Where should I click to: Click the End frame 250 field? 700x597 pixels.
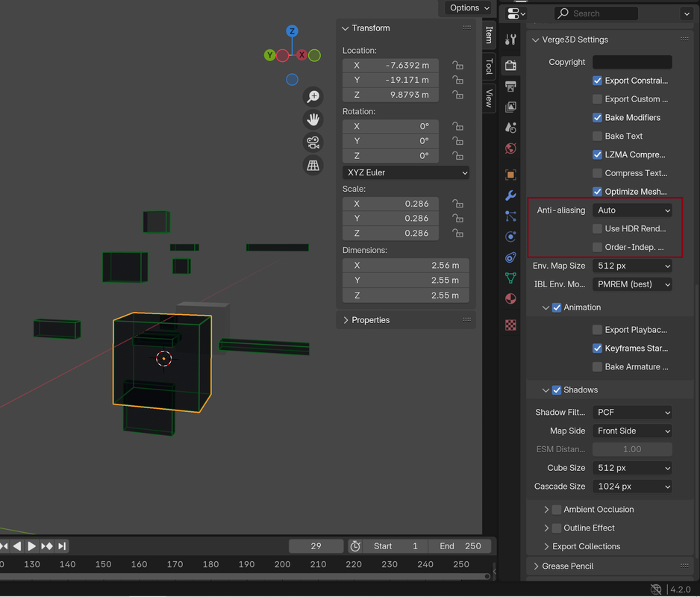460,546
